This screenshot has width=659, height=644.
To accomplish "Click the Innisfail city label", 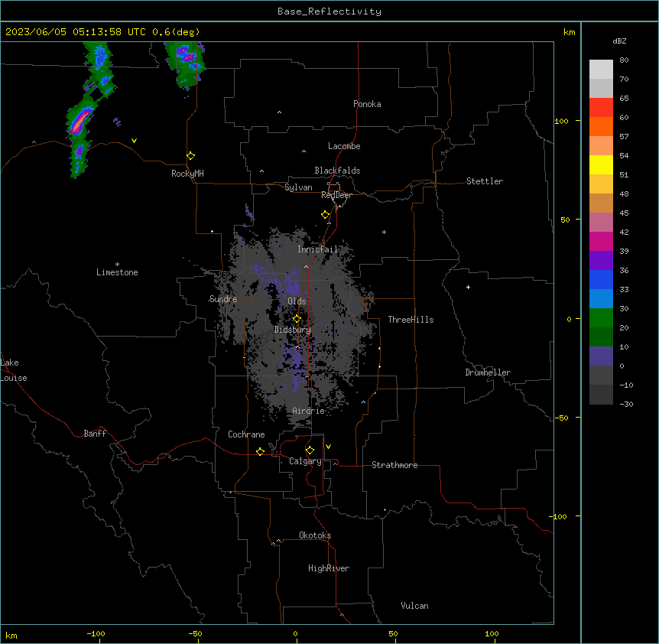I will click(x=317, y=249).
